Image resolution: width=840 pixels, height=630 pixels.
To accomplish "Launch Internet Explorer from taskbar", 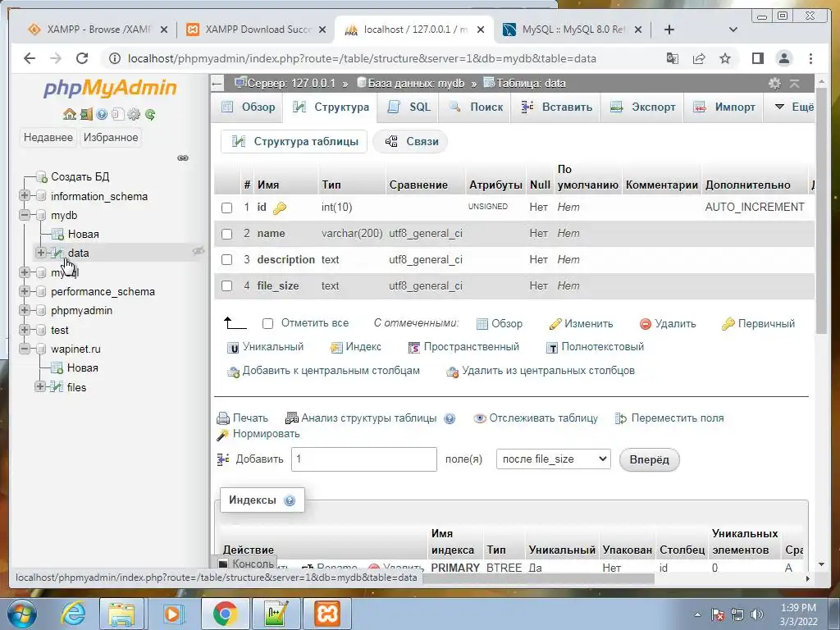I will [73, 613].
